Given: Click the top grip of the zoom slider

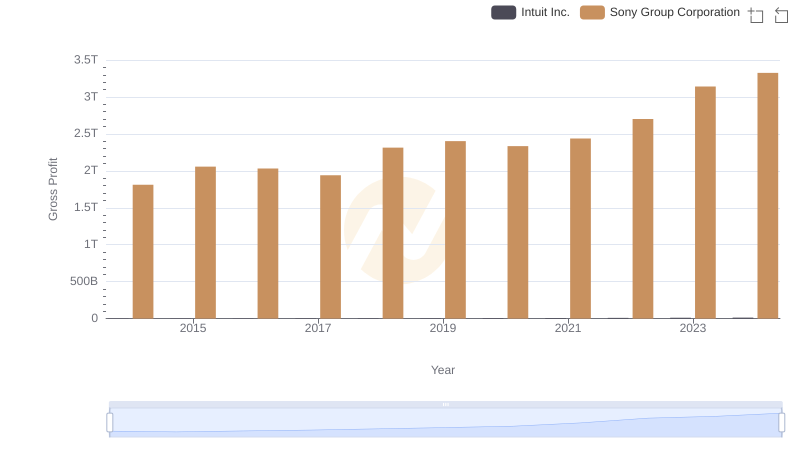Looking at the screenshot, I should 445,404.
